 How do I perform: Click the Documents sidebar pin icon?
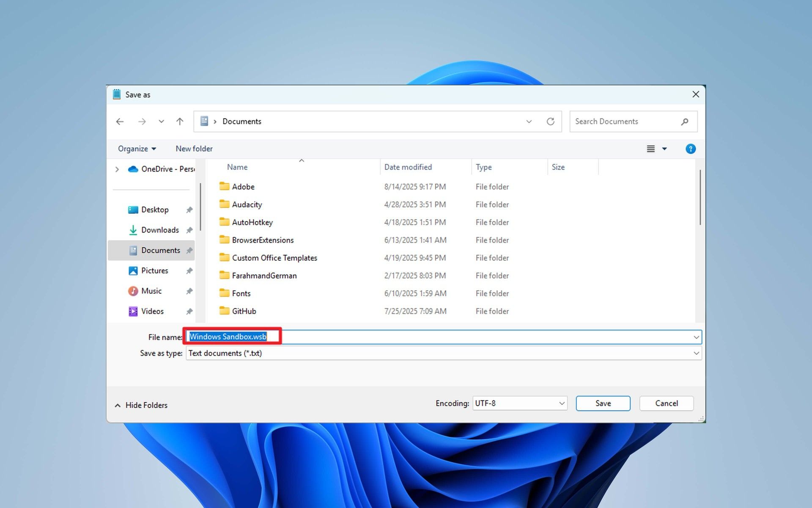pos(189,251)
